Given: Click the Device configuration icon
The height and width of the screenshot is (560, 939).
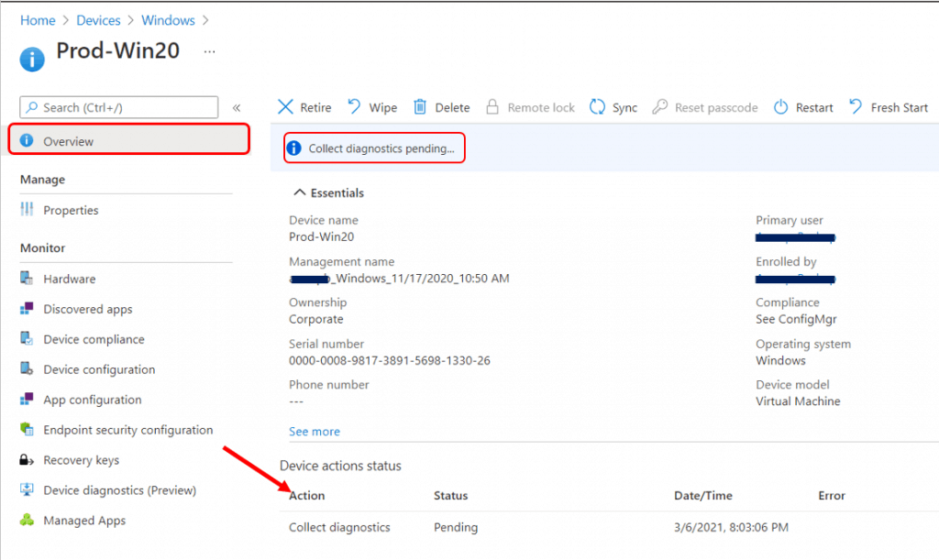Looking at the screenshot, I should click(x=27, y=368).
